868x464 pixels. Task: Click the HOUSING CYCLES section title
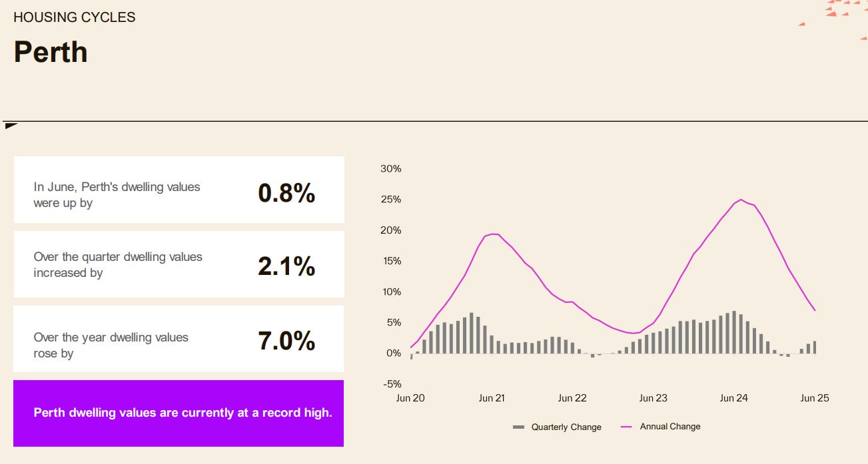[x=75, y=17]
